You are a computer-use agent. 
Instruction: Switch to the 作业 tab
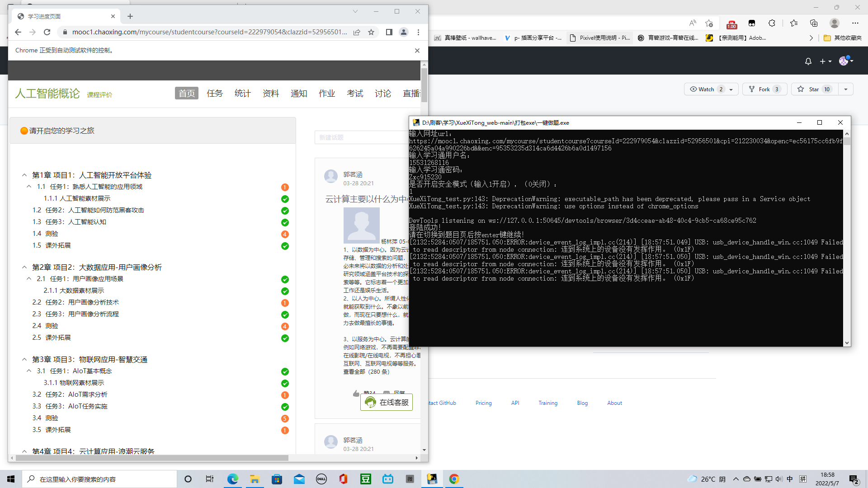coord(327,93)
